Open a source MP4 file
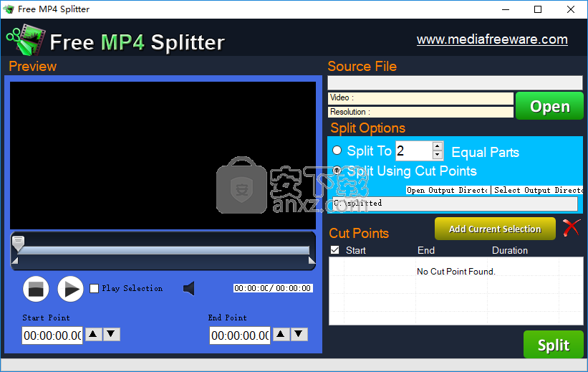Image resolution: width=588 pixels, height=372 pixels. pyautogui.click(x=549, y=106)
